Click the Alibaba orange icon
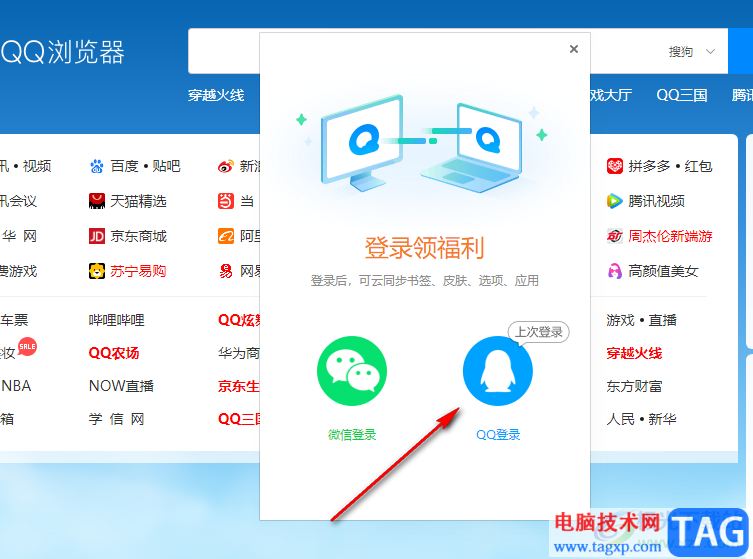Image resolution: width=753 pixels, height=559 pixels. (226, 236)
